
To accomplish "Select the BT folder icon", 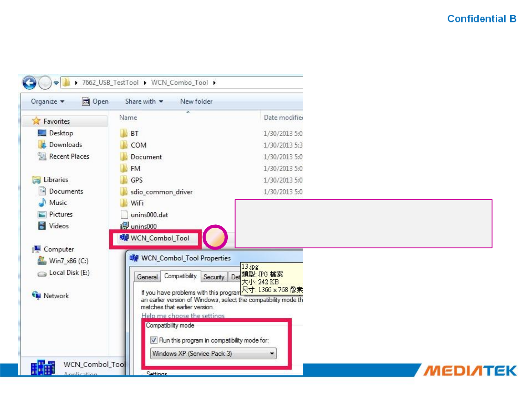I will [x=124, y=133].
